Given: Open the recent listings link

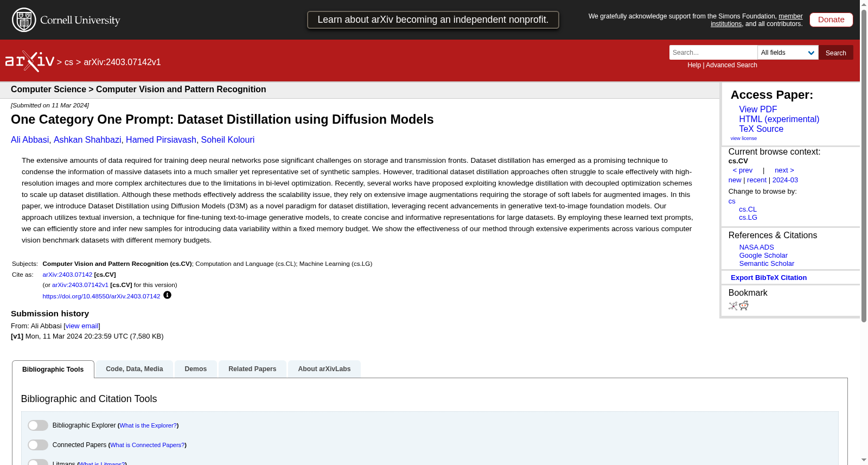Looking at the screenshot, I should (x=757, y=180).
